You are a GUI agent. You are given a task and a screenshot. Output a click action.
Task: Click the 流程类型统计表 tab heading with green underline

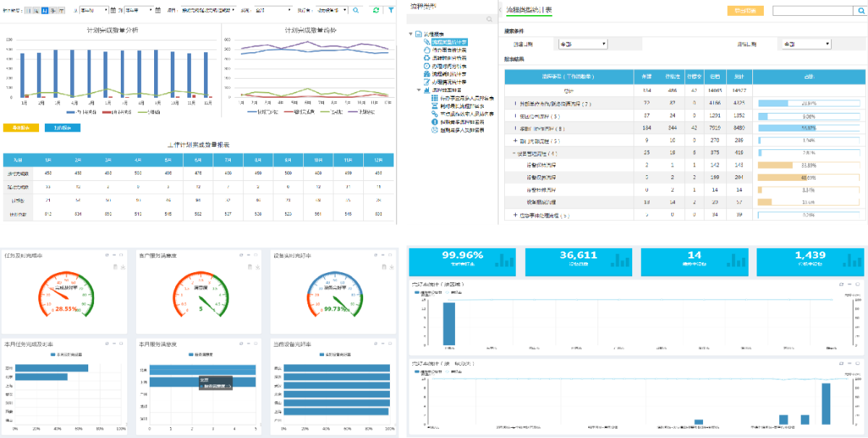tap(528, 11)
